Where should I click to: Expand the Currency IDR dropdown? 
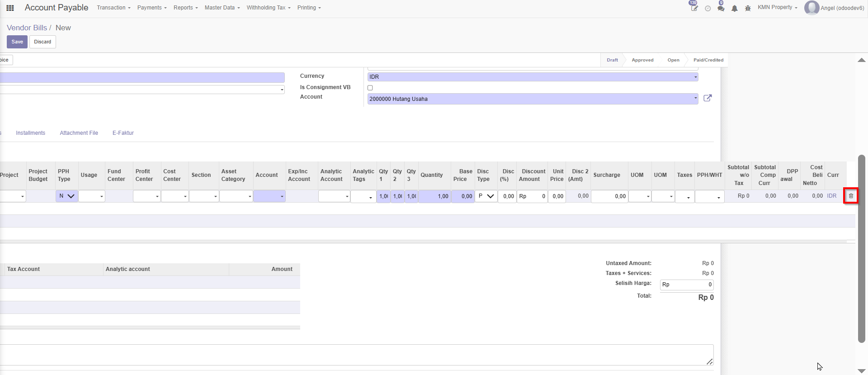pos(533,77)
